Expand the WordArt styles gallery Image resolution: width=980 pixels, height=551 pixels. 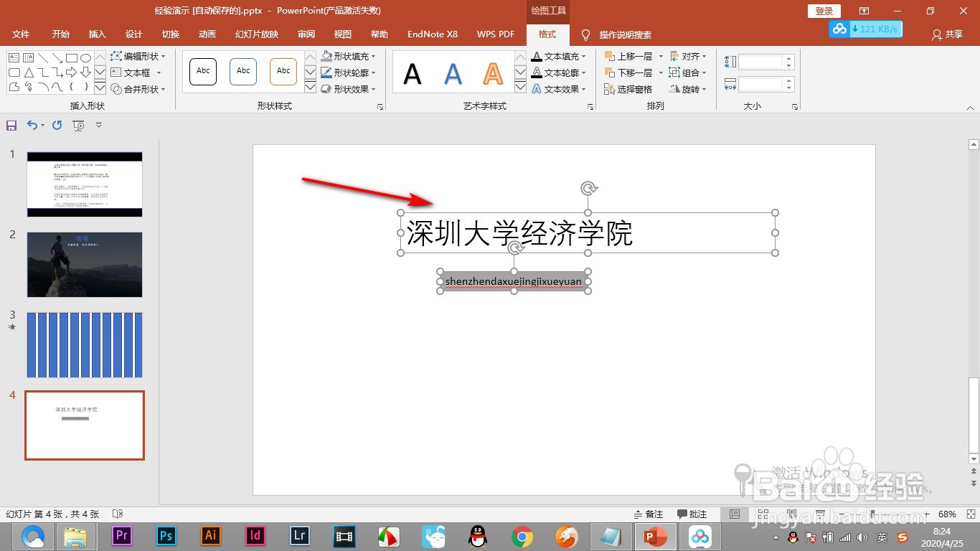pyautogui.click(x=520, y=88)
